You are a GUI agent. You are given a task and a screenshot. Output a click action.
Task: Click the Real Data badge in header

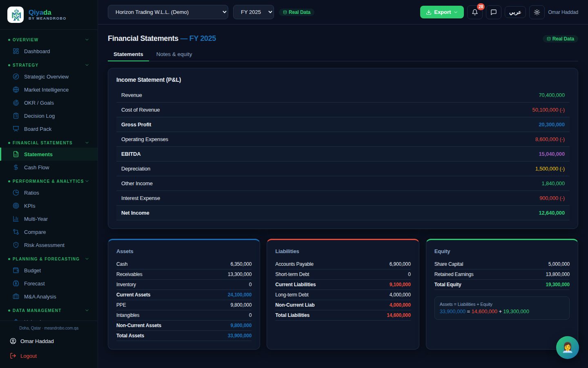(x=296, y=12)
